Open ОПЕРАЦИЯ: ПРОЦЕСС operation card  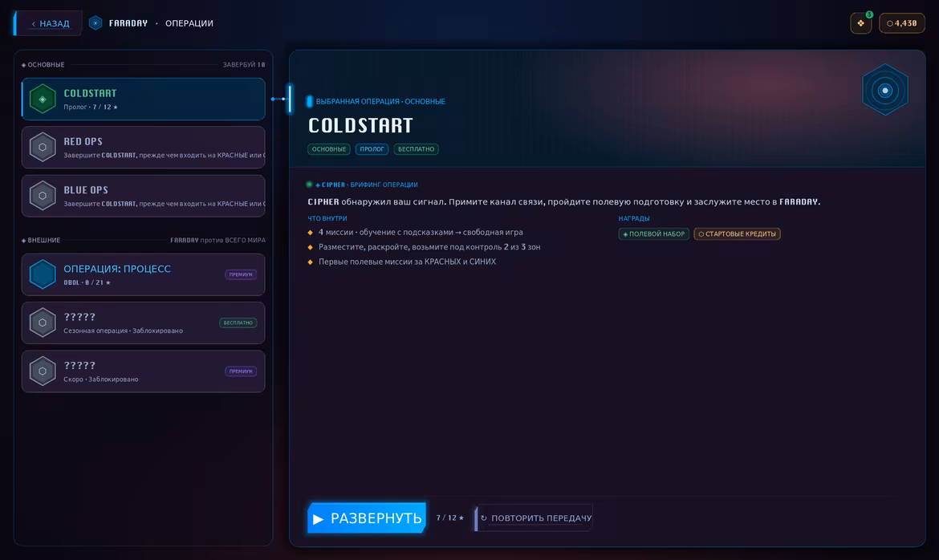[143, 274]
